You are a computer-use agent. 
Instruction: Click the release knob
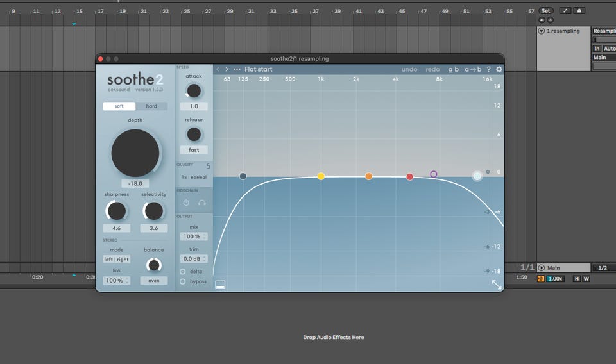194,135
